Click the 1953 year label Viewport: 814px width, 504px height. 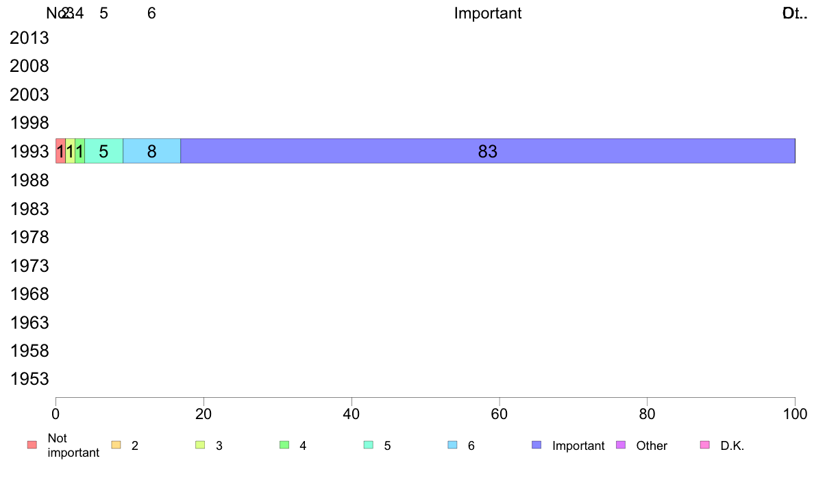29,379
